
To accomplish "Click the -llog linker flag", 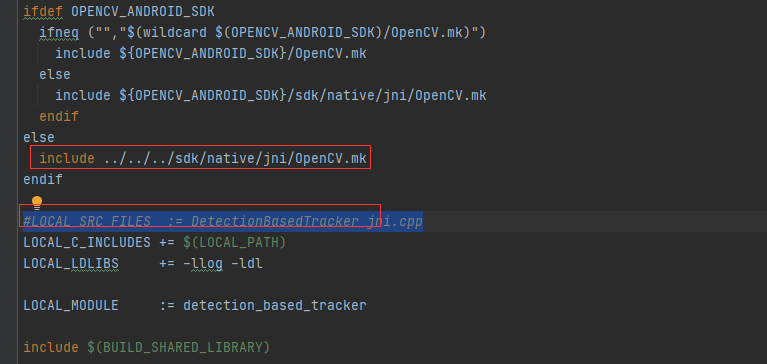I will pos(203,264).
